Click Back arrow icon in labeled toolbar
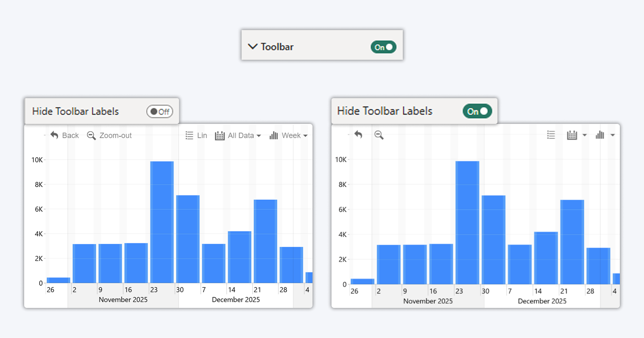Viewport: 644px width, 338px height. tap(54, 135)
